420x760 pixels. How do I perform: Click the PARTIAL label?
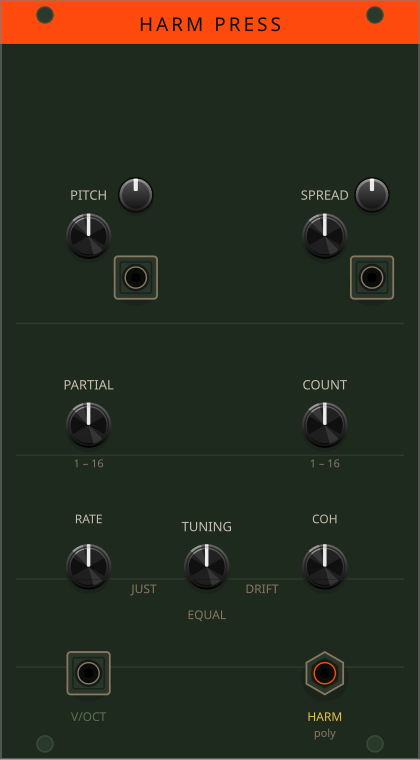click(x=89, y=385)
